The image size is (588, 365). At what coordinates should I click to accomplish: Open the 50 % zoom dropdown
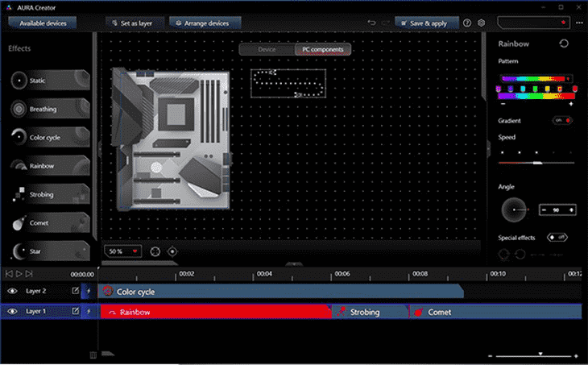coord(123,251)
